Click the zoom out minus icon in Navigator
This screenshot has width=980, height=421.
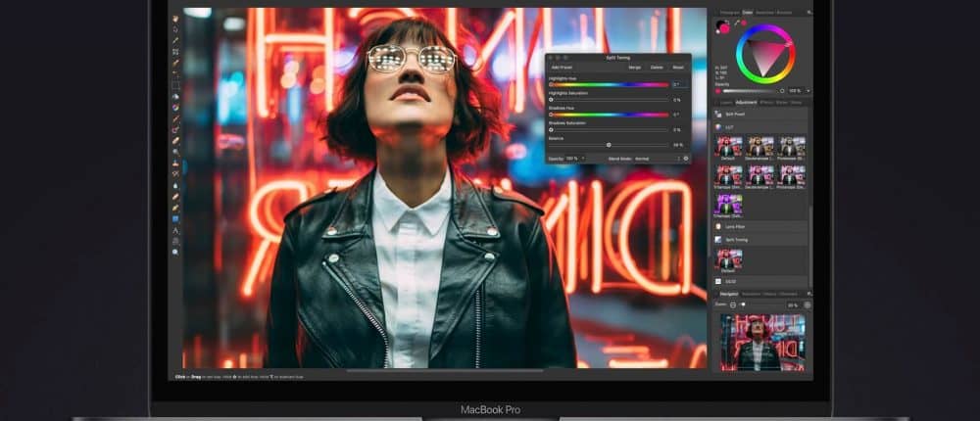(x=732, y=304)
